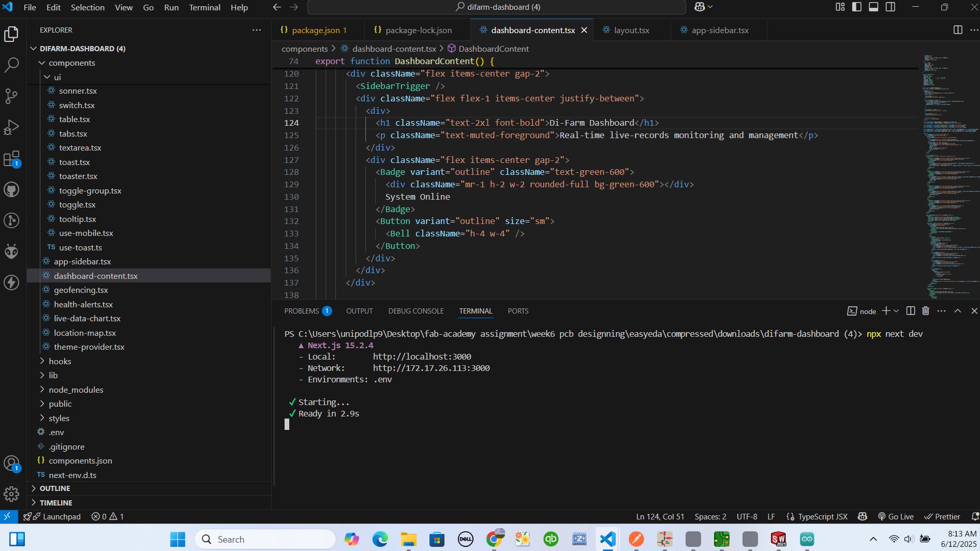Image resolution: width=980 pixels, height=551 pixels.
Task: Open the localhost:3000 link in terminal
Action: point(422,356)
